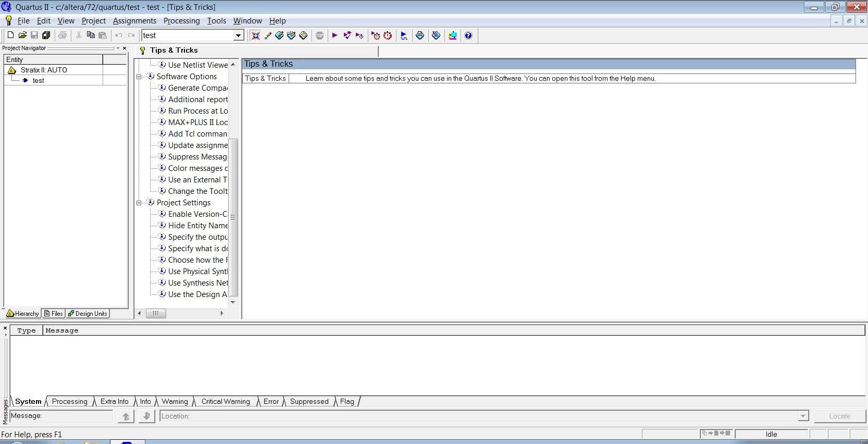Open the Assignment Editor pencil icon
Viewport: 868px width, 444px height.
tap(268, 35)
